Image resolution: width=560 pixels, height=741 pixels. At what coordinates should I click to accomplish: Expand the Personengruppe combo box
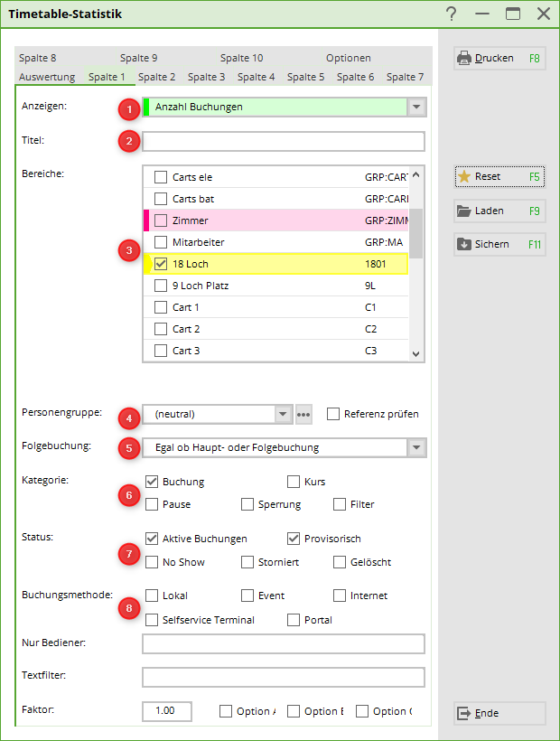(x=284, y=415)
